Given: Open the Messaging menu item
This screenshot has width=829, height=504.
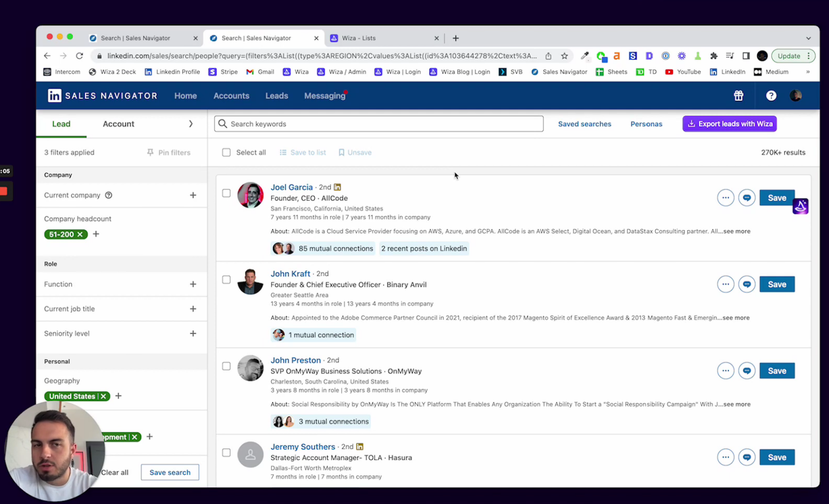Looking at the screenshot, I should coord(324,96).
